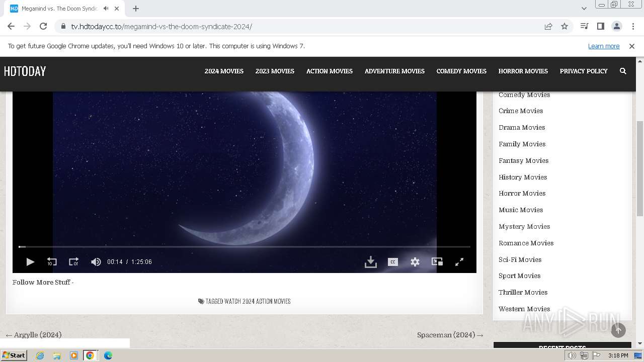Play the Megamind video
This screenshot has height=362, width=644.
tap(30, 262)
